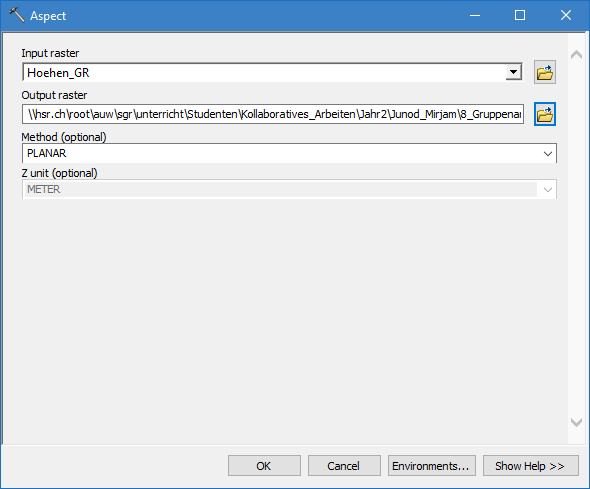This screenshot has width=590, height=489.
Task: Minimize the Aspect dialog window
Action: pos(475,15)
